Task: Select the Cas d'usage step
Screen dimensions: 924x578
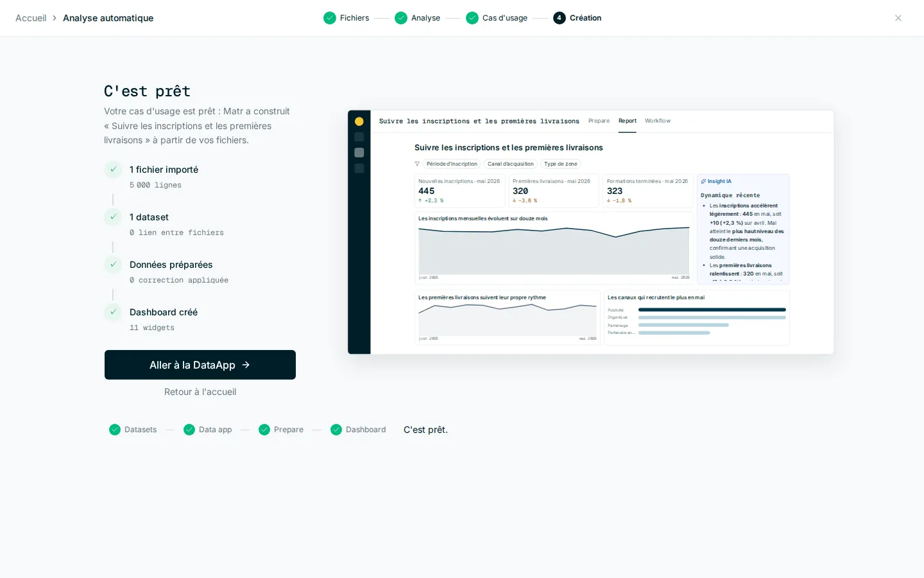Action: 497,18
